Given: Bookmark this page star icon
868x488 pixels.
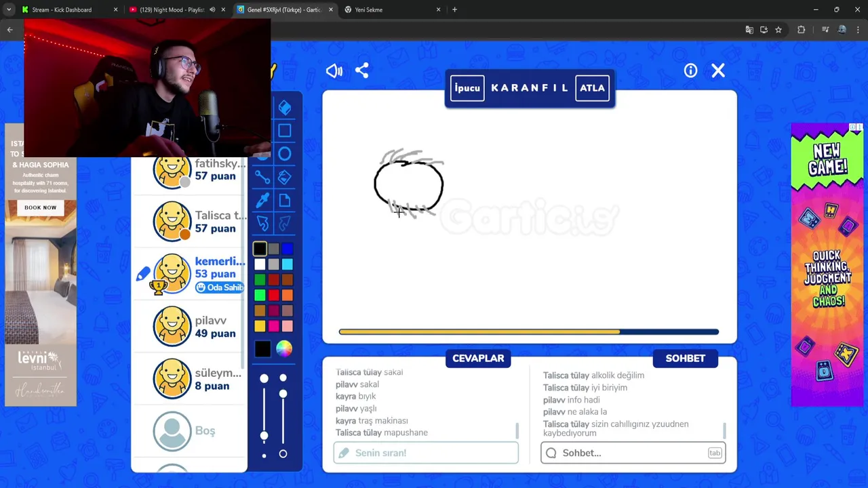Looking at the screenshot, I should coord(778,30).
